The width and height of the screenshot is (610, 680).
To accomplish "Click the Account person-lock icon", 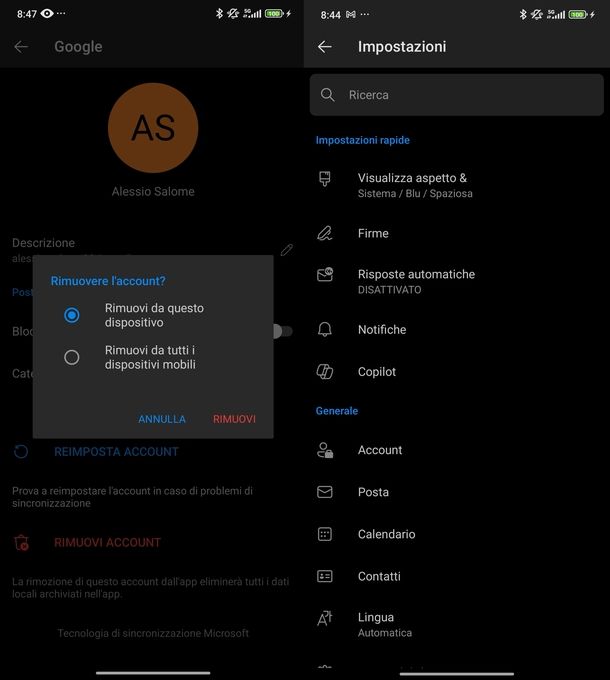I will click(325, 450).
